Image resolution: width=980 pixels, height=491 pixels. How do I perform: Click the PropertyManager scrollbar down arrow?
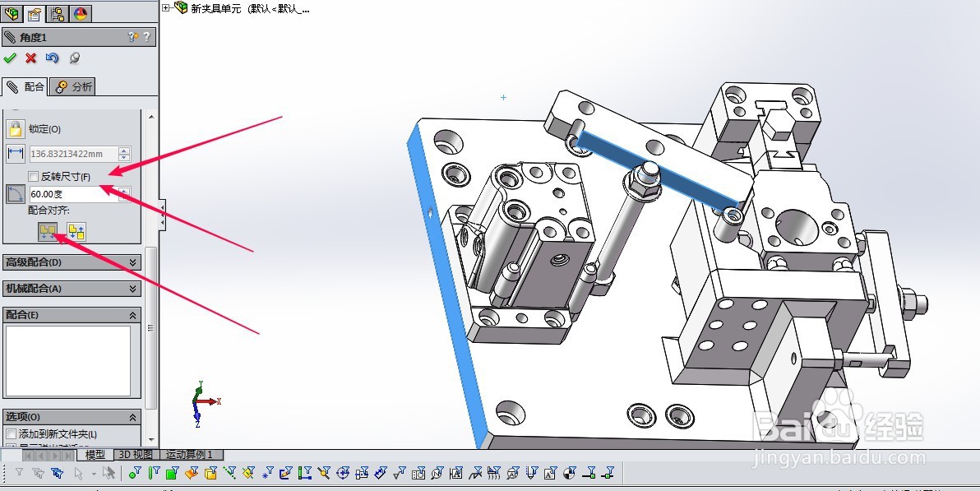pyautogui.click(x=150, y=440)
